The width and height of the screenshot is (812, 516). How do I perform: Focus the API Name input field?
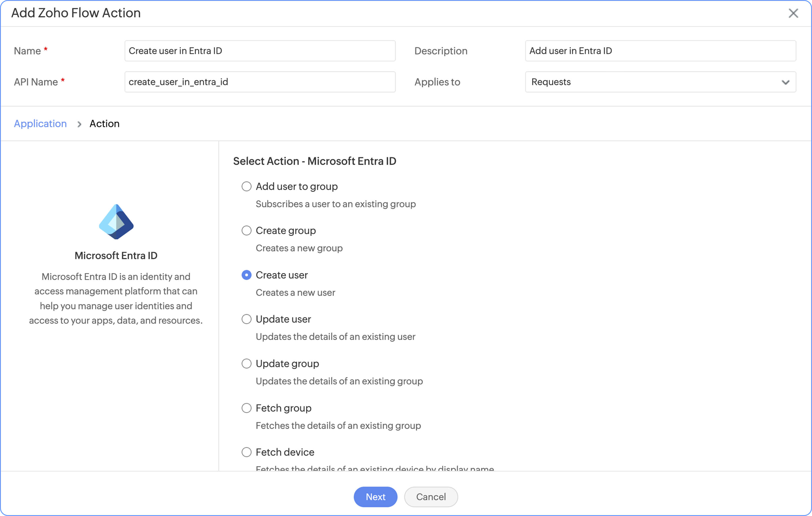(x=260, y=82)
